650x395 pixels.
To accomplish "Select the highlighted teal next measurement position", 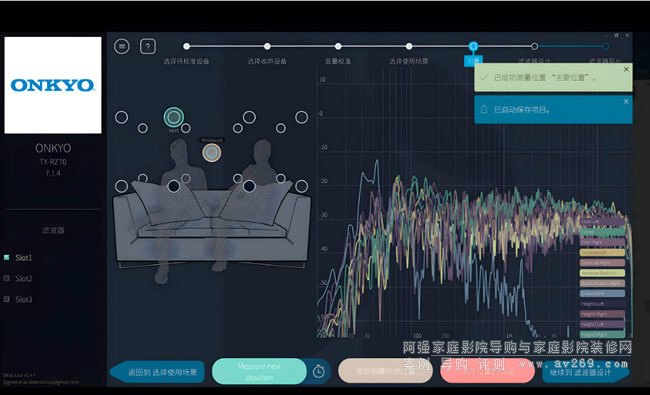I will pyautogui.click(x=174, y=117).
